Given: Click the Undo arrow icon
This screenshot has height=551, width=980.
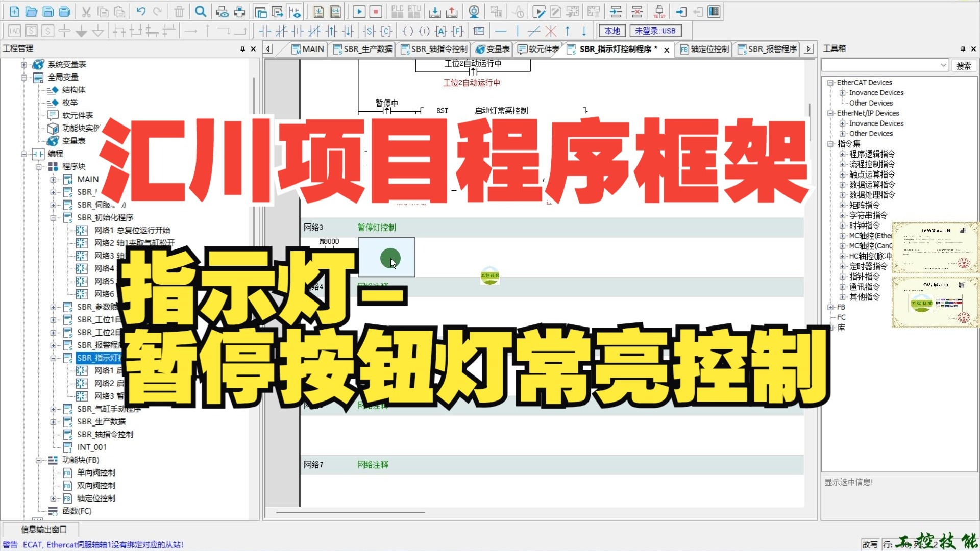Looking at the screenshot, I should pos(141,12).
